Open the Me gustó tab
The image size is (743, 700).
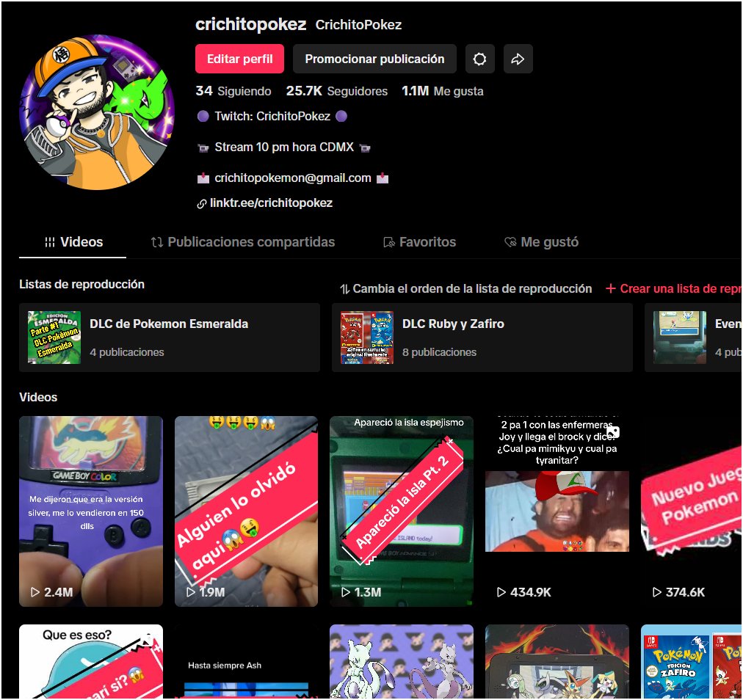pos(541,242)
